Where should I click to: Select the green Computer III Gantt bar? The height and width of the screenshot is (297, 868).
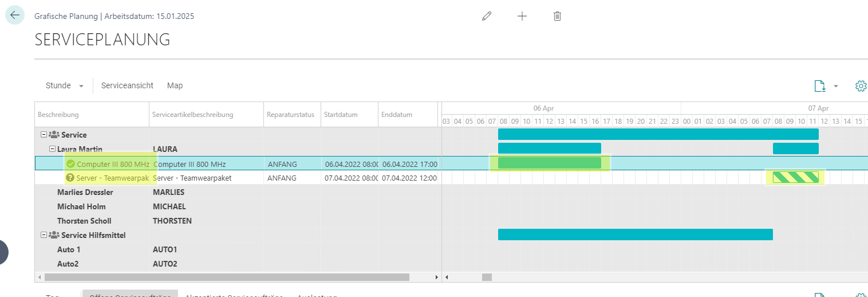pyautogui.click(x=550, y=163)
